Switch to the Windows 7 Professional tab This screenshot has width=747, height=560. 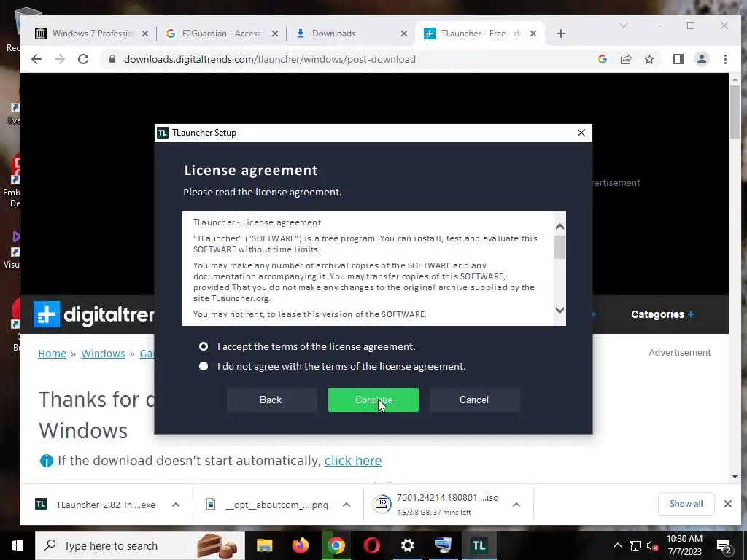click(91, 34)
